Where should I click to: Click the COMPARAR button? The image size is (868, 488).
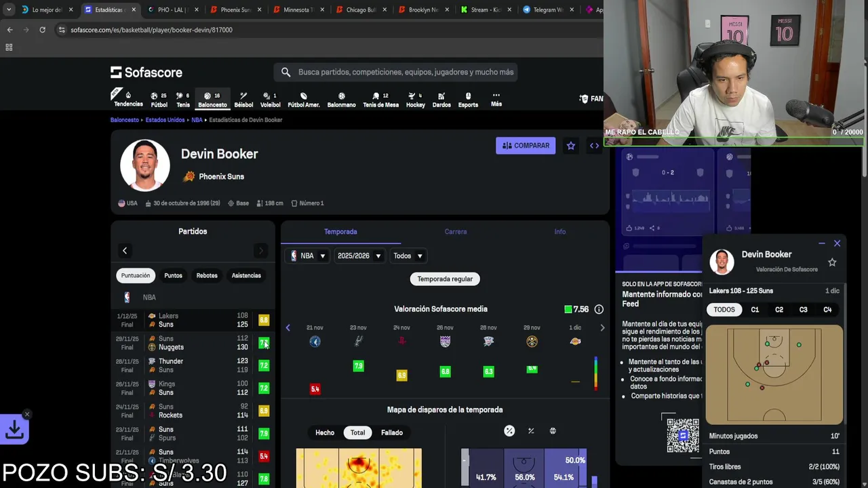pos(526,146)
